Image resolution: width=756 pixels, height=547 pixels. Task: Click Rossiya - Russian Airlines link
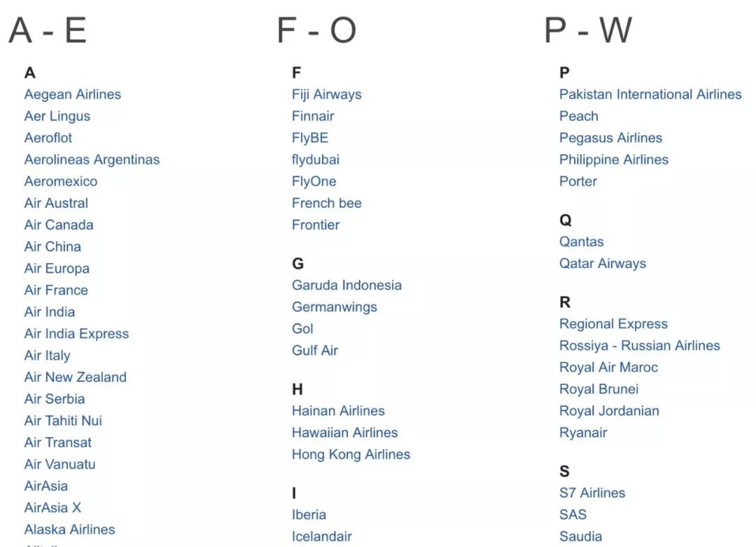click(x=640, y=346)
